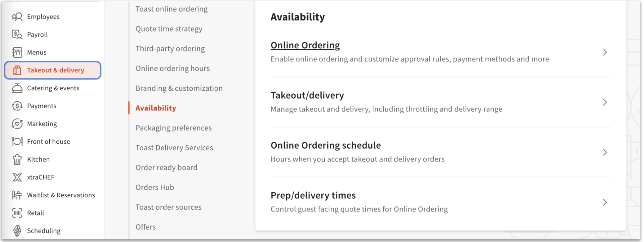Open the Prep/delivery times heading

[x=313, y=195]
